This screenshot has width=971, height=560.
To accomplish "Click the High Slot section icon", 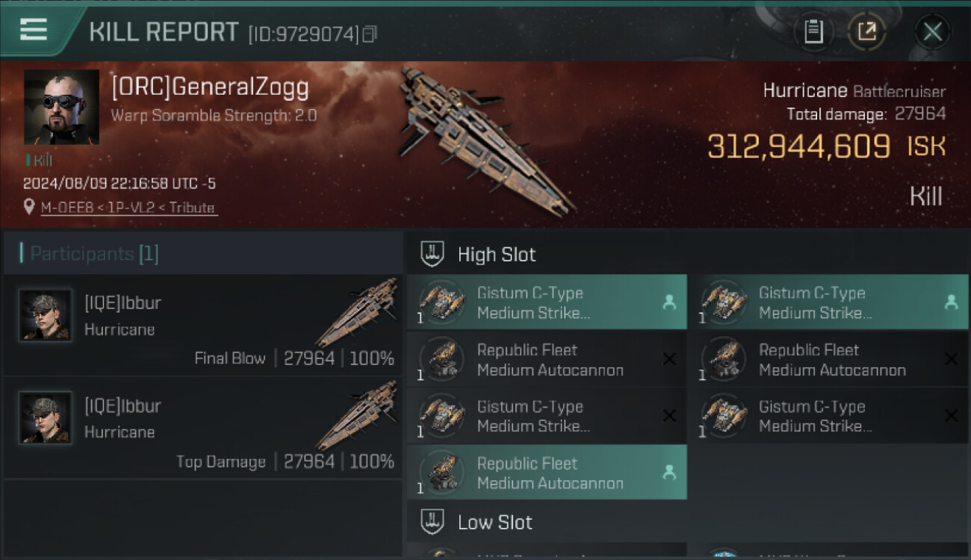I will (x=433, y=254).
